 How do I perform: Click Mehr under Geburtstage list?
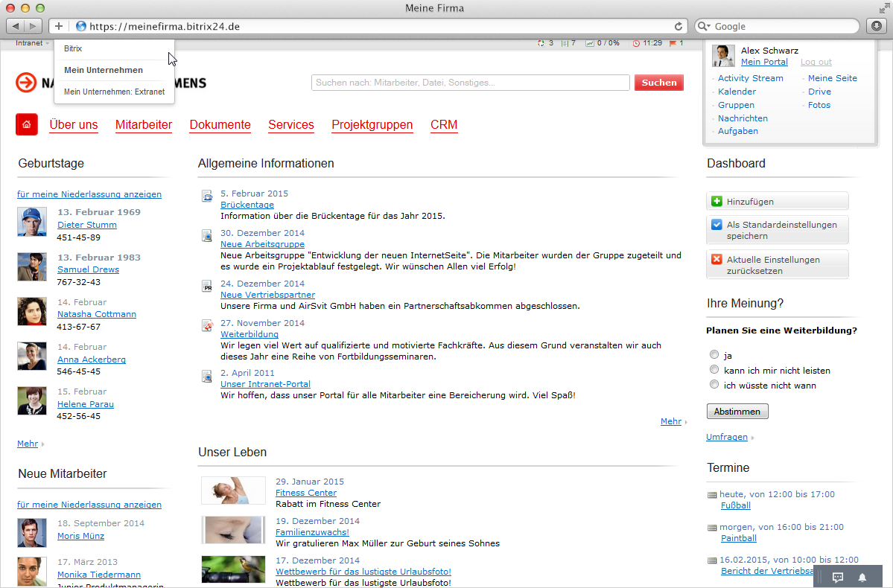point(28,444)
